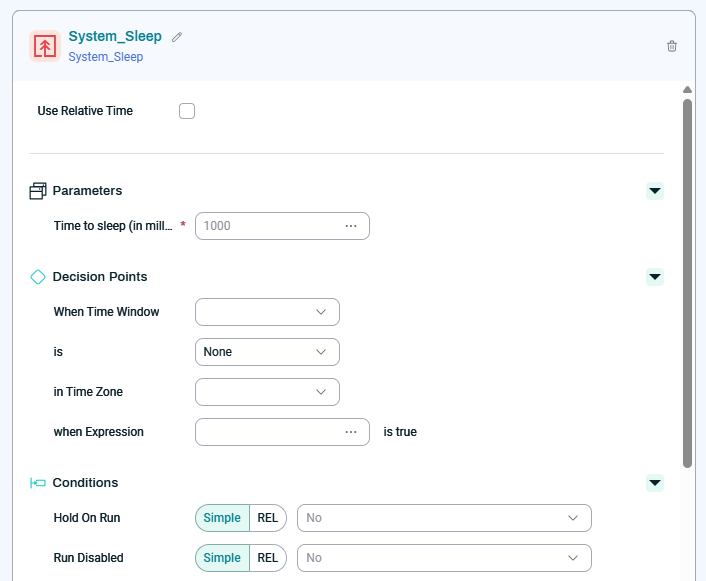Switch Hold On Run to REL mode
This screenshot has height=581, width=706.
click(268, 518)
